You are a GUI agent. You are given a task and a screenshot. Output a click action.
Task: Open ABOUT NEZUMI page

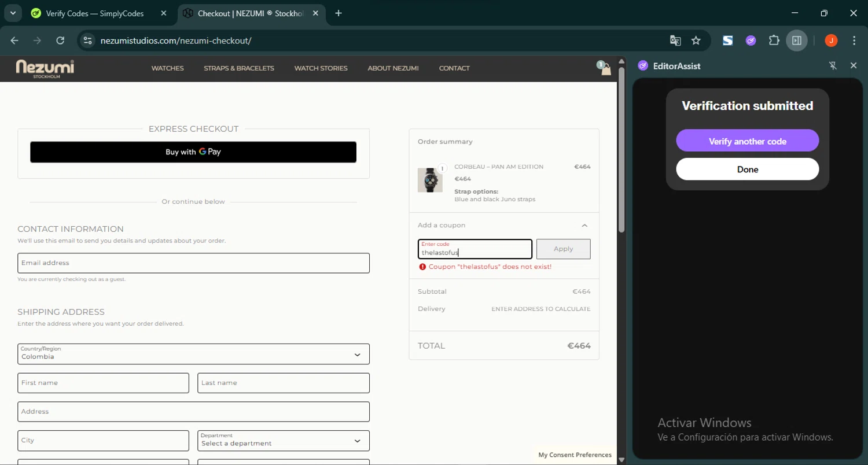click(x=393, y=68)
